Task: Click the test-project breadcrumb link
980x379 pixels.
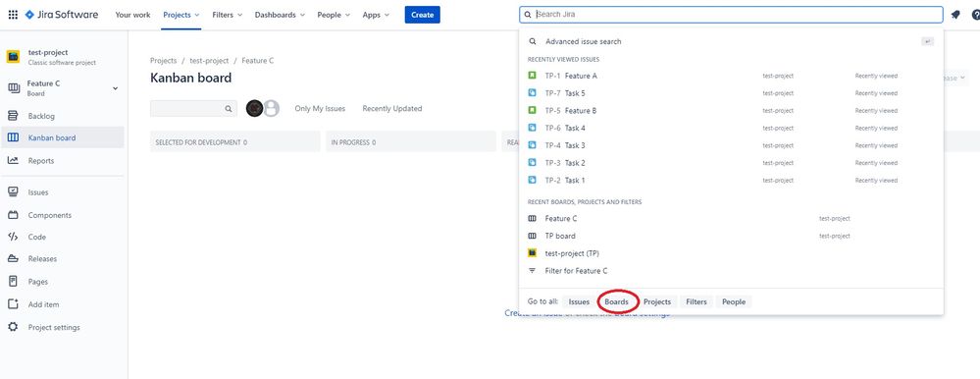Action: 209,61
